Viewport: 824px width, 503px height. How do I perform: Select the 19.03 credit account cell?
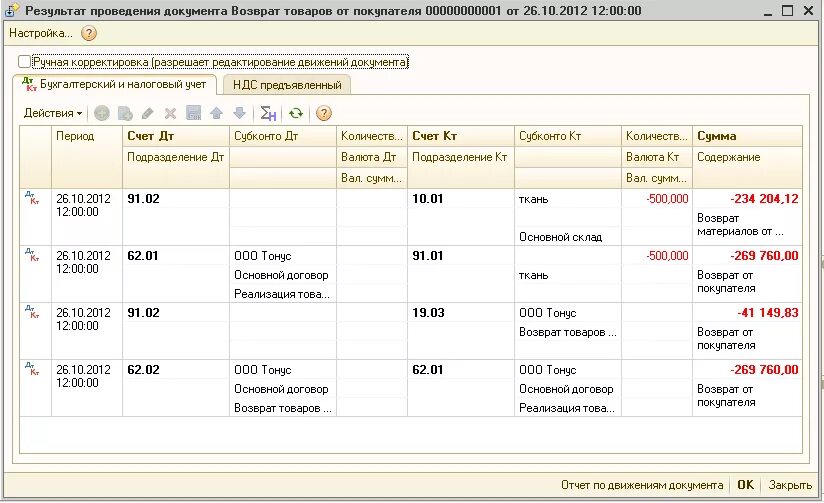click(461, 313)
